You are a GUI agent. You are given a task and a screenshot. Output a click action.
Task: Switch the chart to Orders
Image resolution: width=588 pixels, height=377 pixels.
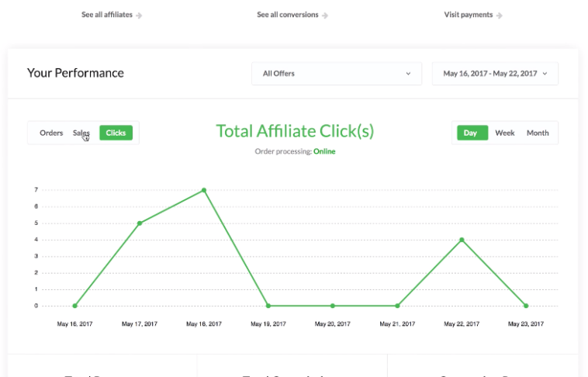(x=51, y=133)
